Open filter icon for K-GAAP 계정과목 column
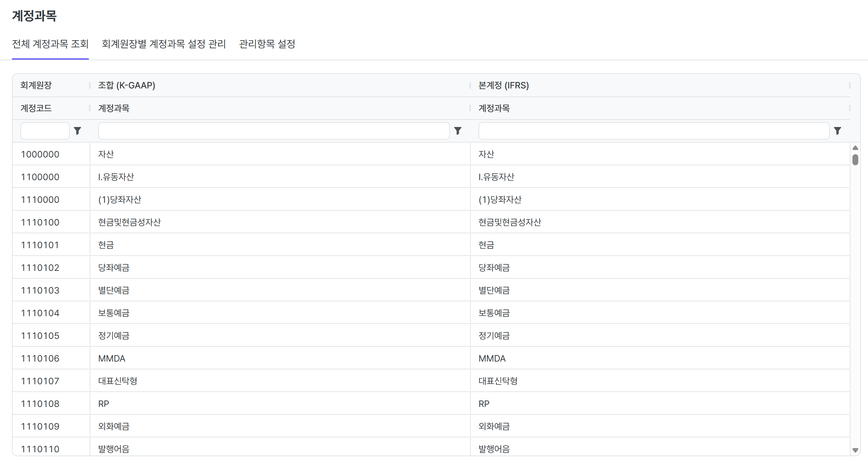Image resolution: width=868 pixels, height=462 pixels. click(x=457, y=131)
